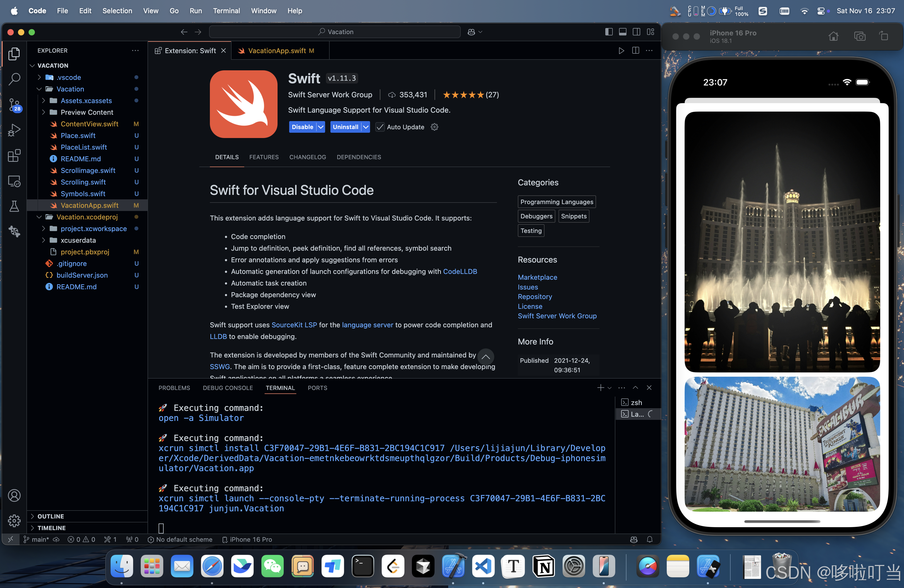Toggle primary side bar visibility

click(608, 32)
